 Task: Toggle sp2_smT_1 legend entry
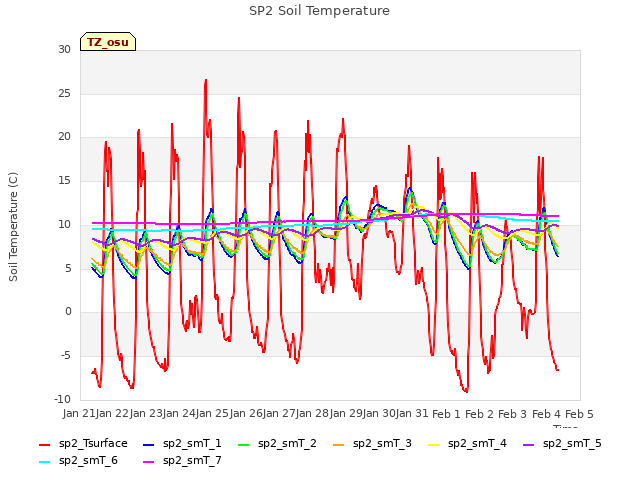[x=182, y=443]
